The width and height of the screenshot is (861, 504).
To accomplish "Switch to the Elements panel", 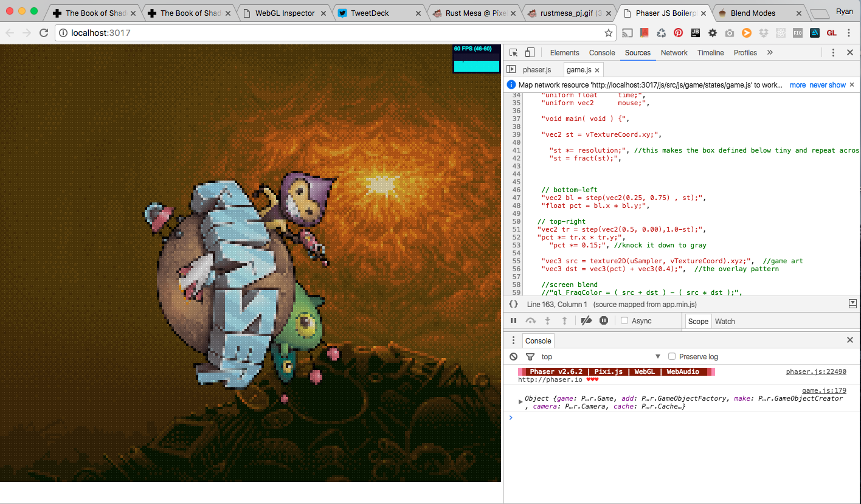I will (564, 53).
